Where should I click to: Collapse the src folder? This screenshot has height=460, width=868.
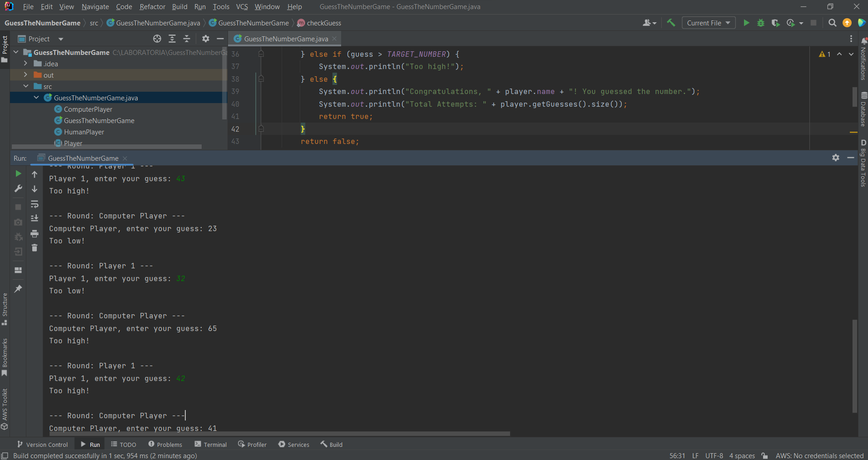(x=26, y=86)
